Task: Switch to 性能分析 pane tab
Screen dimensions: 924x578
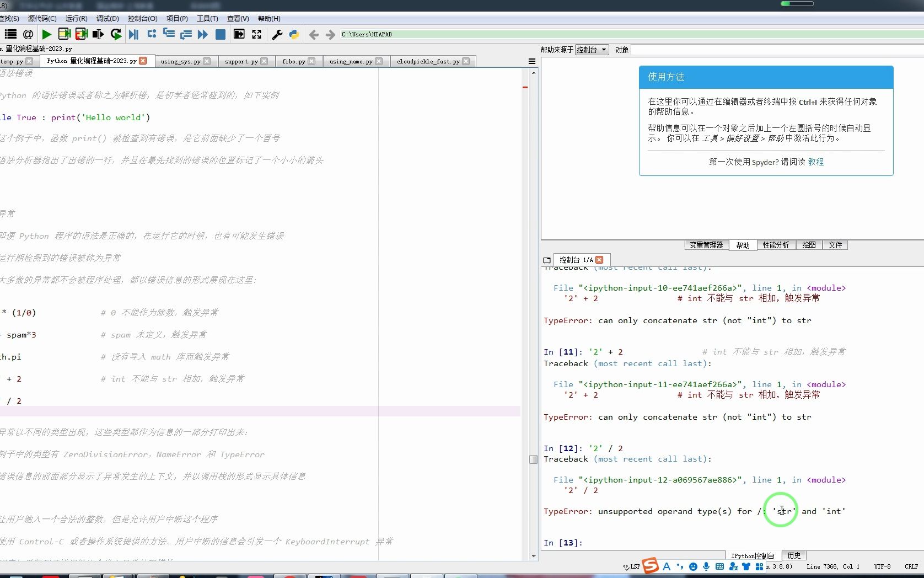Action: 776,245
